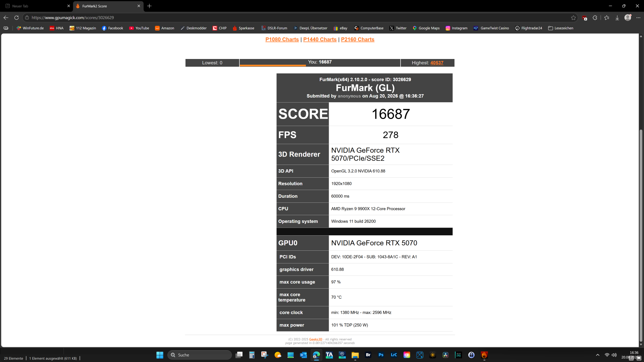Open the browser three-dot settings menu
This screenshot has height=362, width=644.
point(638,18)
